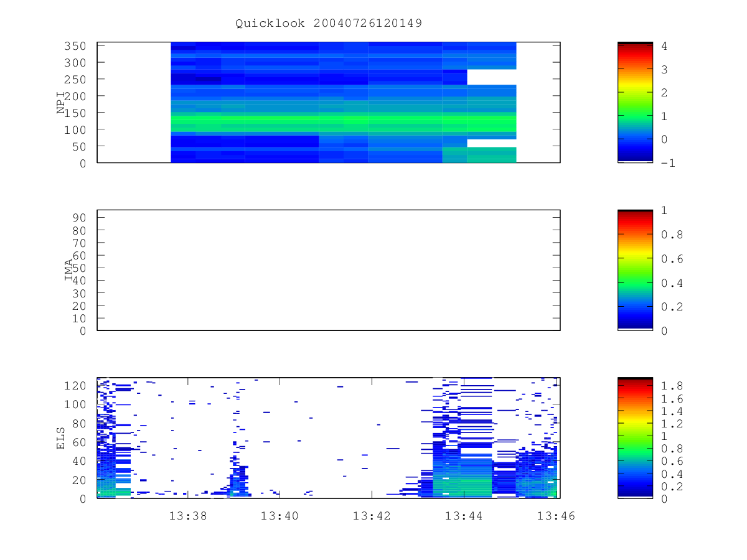Click the 1.8 label on the ELS colorbar
Image resolution: width=747 pixels, height=560 pixels.
(x=671, y=386)
